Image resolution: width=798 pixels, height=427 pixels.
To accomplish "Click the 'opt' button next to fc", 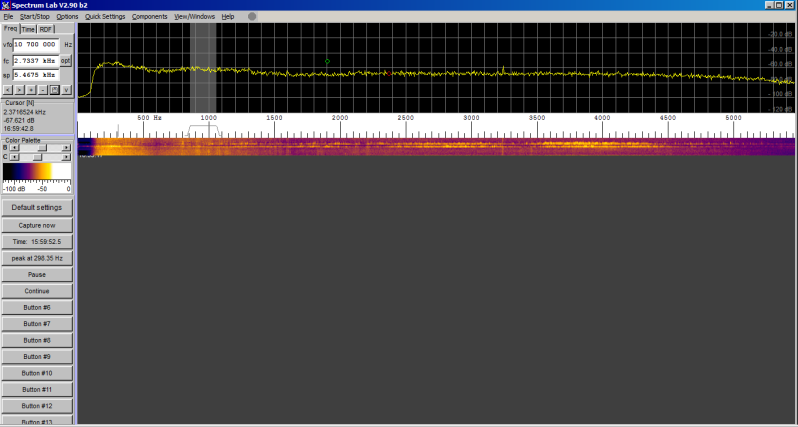I will coord(66,60).
